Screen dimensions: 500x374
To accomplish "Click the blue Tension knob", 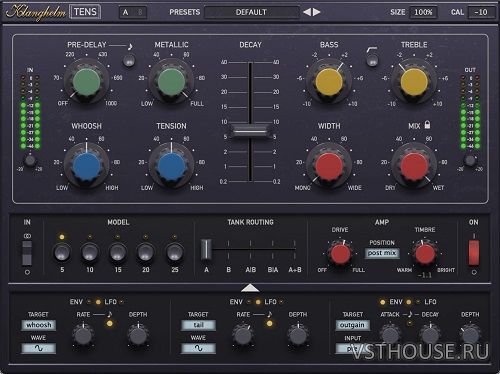I will pyautogui.click(x=171, y=166).
